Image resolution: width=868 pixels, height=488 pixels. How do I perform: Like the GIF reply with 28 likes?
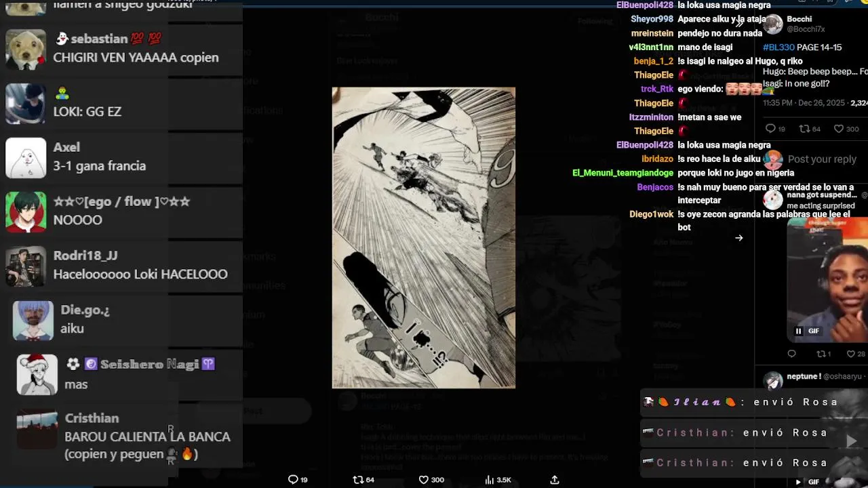(x=850, y=354)
